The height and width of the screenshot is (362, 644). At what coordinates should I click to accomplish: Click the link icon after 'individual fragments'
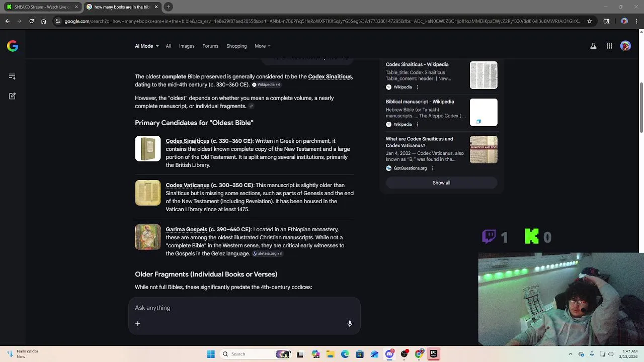(251, 106)
